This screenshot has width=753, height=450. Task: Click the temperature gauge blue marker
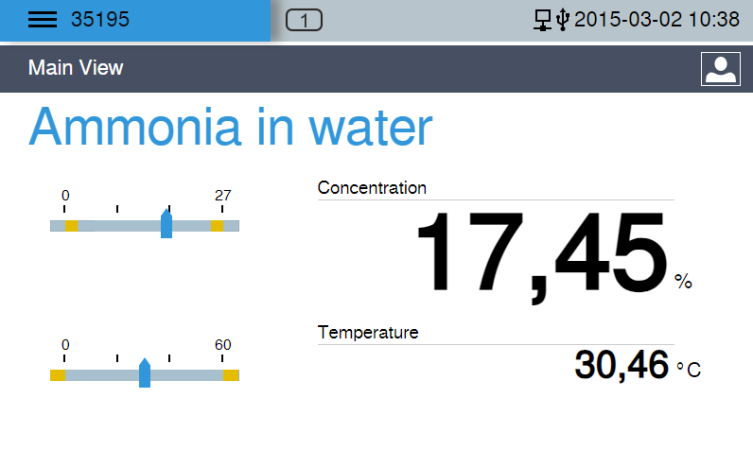[145, 373]
